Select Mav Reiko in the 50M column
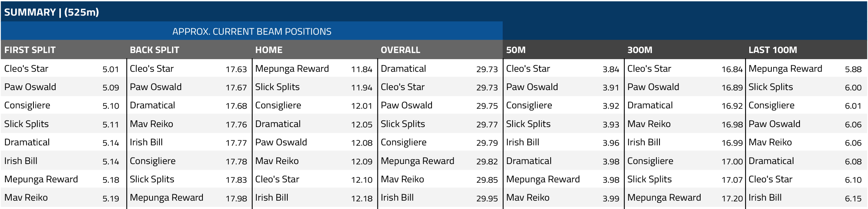Viewport: 868px width, 209px height. [x=527, y=198]
